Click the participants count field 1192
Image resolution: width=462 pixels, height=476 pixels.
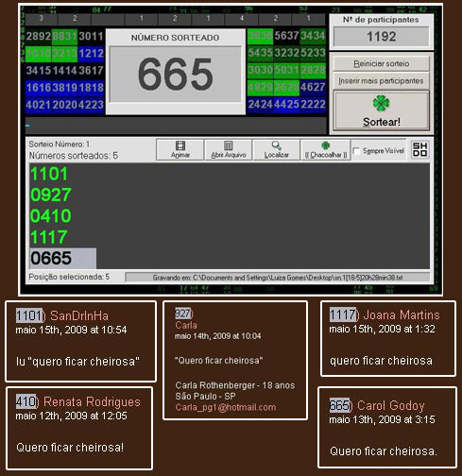point(381,37)
